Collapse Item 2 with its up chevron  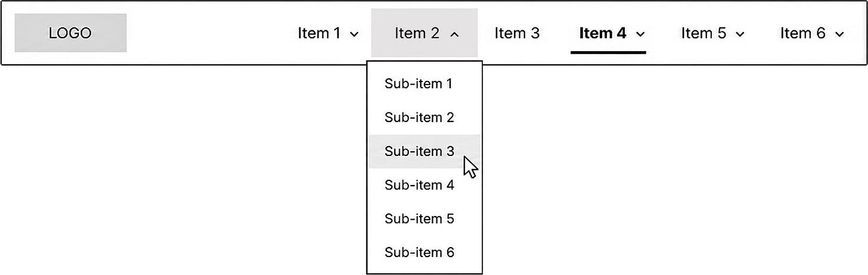click(x=454, y=35)
